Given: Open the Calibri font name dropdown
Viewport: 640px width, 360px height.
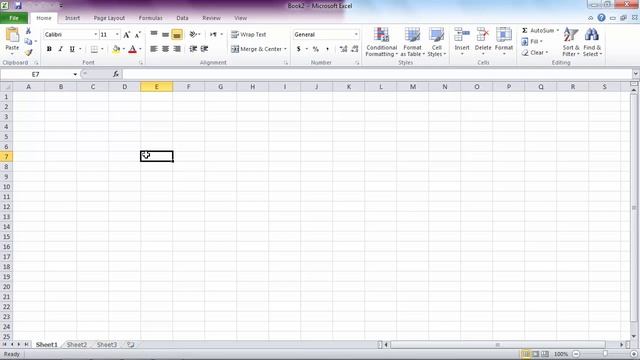Looking at the screenshot, I should [x=96, y=35].
